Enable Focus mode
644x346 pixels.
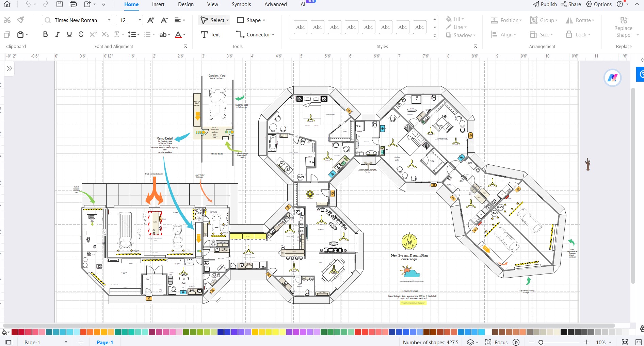(497, 342)
